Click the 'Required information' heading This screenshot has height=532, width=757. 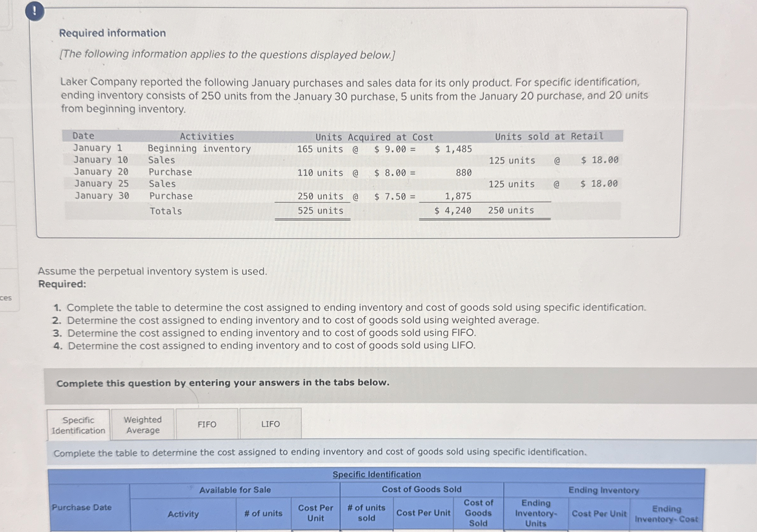112,33
